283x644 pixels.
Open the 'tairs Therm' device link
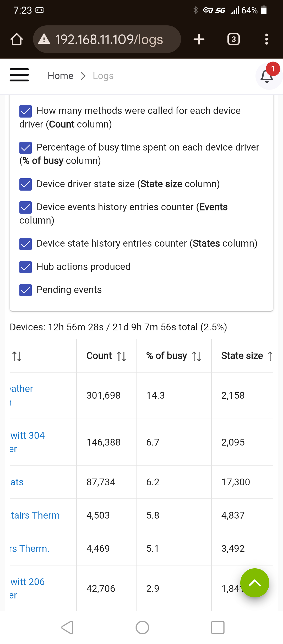(35, 515)
